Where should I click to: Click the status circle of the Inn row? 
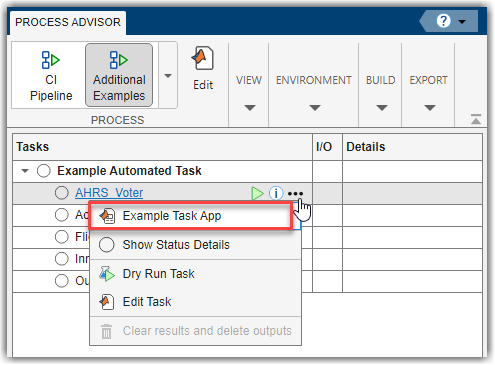(x=62, y=259)
